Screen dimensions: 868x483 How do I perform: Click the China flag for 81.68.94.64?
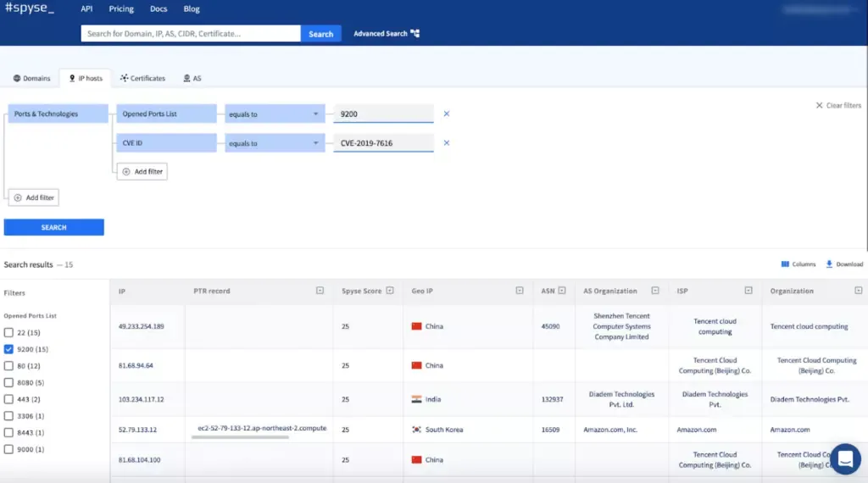[416, 365]
